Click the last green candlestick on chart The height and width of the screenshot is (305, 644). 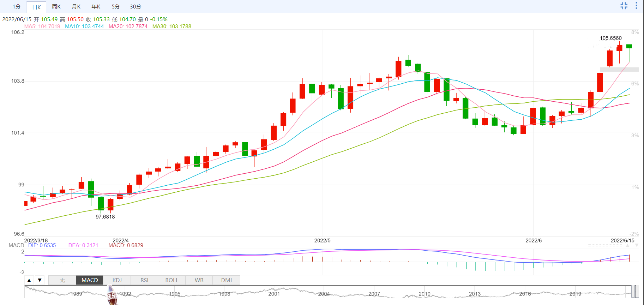pyautogui.click(x=629, y=46)
